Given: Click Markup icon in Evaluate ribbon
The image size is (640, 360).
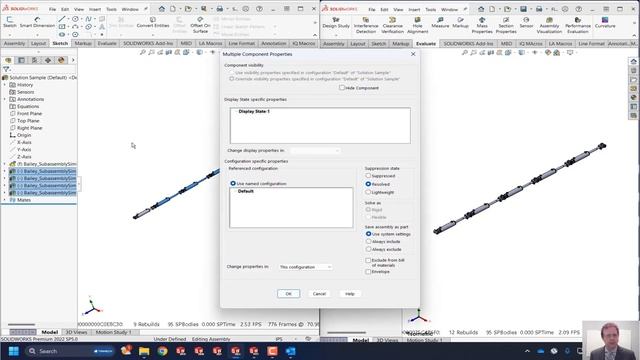Looking at the screenshot, I should pyautogui.click(x=460, y=22).
